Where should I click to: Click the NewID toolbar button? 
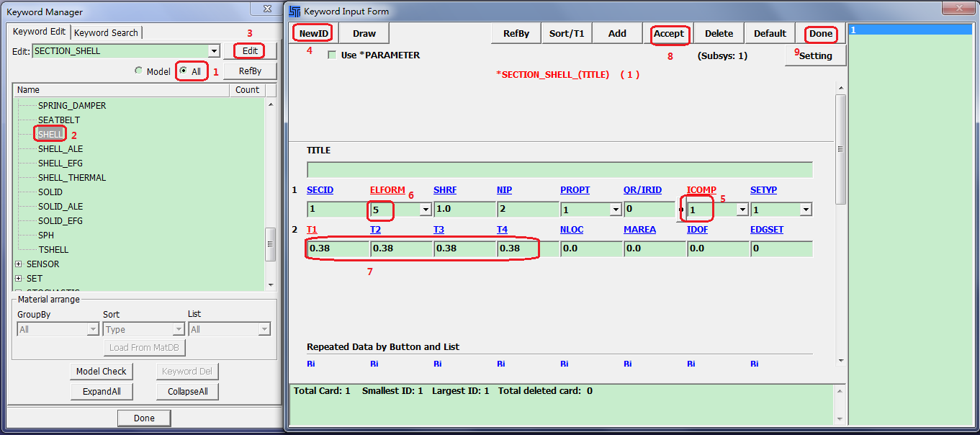coord(313,34)
